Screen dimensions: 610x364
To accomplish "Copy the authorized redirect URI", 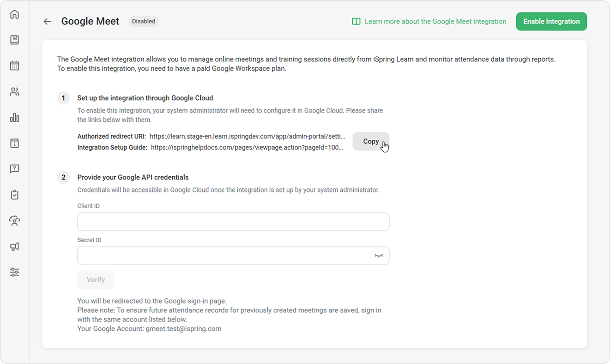I will point(371,141).
